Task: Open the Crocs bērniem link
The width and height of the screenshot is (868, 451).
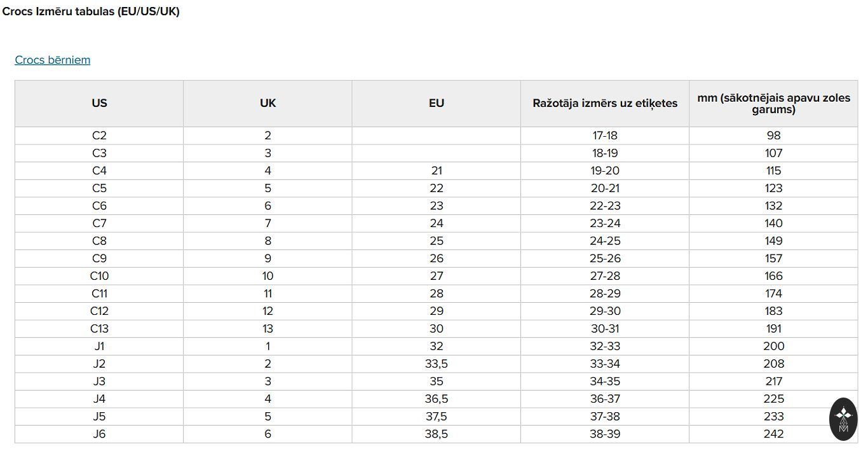Action: [53, 60]
